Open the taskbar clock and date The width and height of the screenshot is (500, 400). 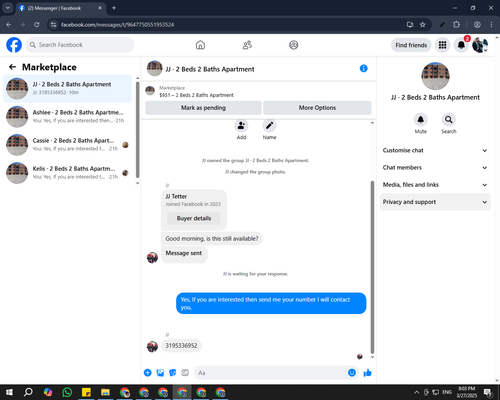466,392
